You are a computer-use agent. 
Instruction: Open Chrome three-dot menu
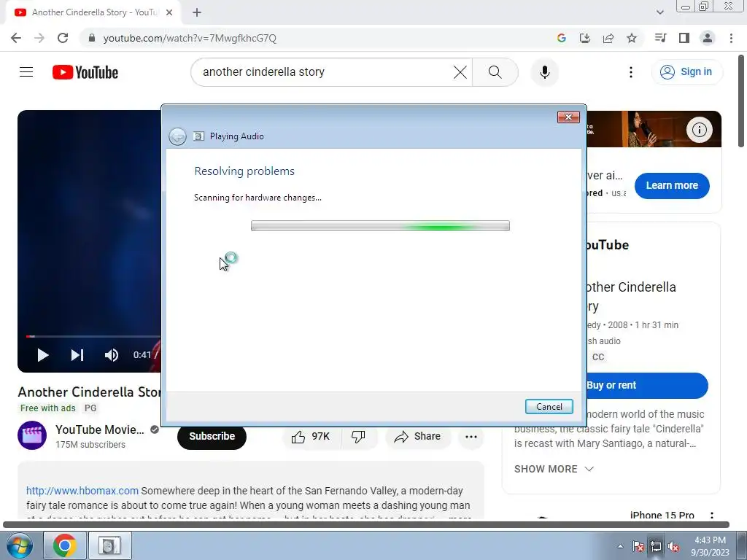click(731, 38)
